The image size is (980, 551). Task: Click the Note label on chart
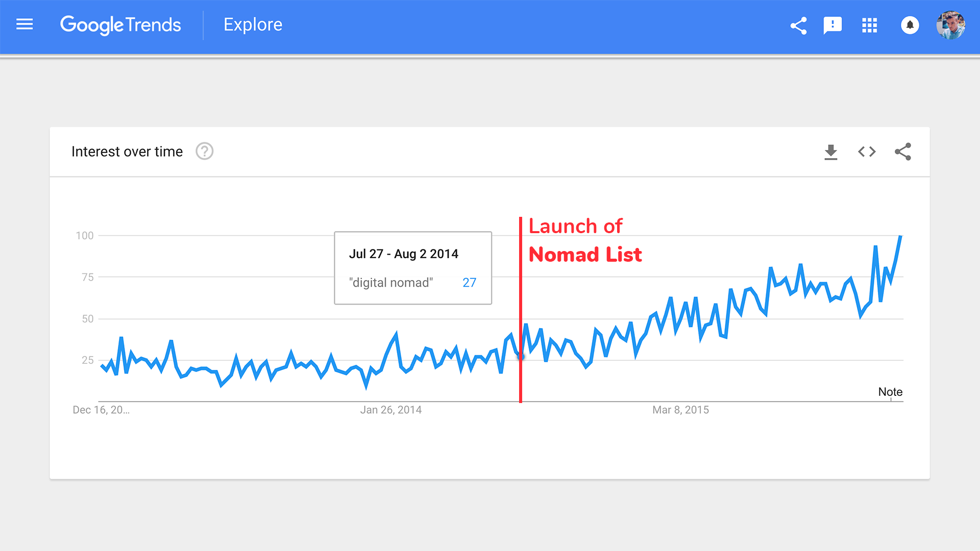click(890, 392)
